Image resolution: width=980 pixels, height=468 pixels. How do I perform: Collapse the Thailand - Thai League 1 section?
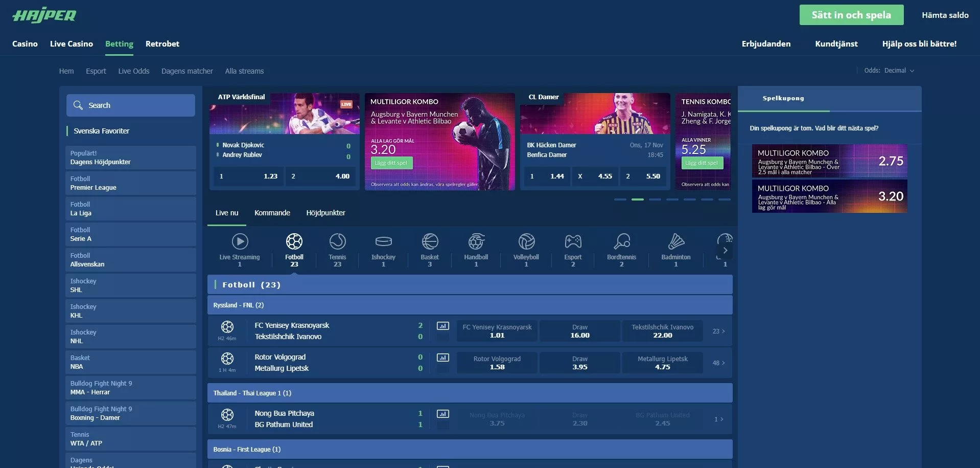(470, 393)
